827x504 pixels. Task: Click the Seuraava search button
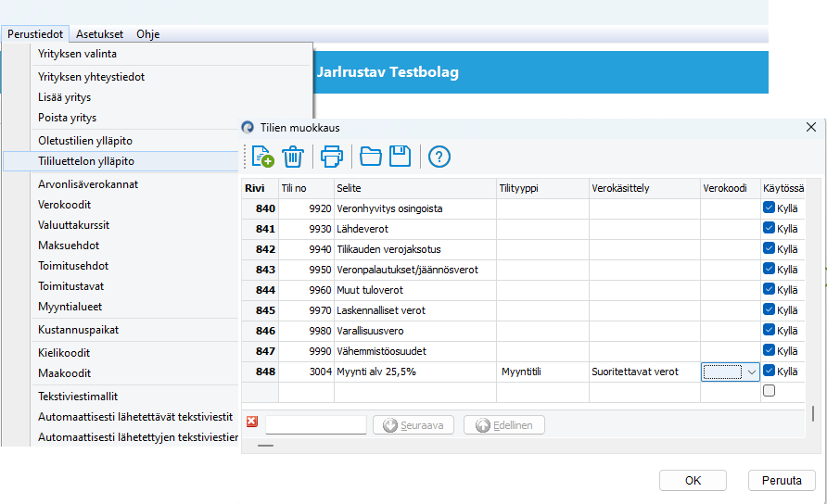413,425
